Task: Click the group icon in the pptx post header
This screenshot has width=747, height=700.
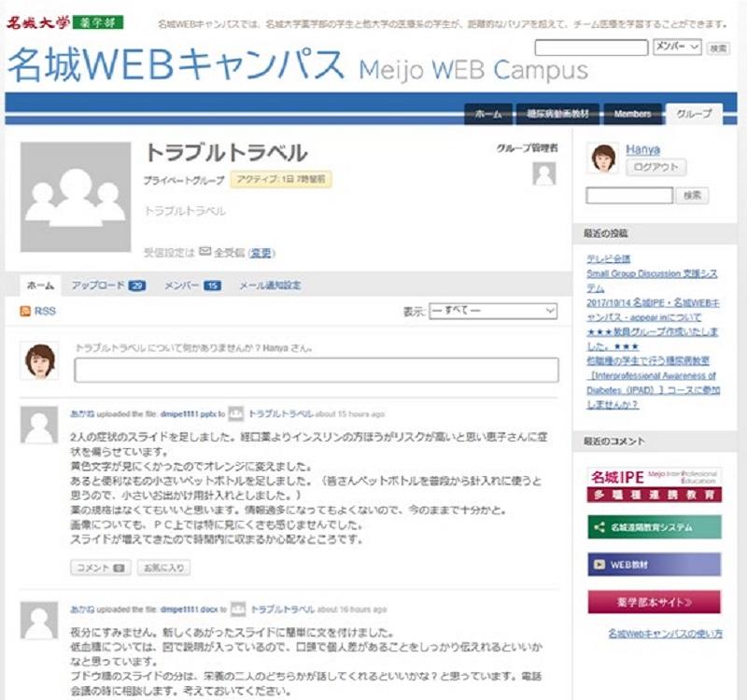Action: pos(236,413)
